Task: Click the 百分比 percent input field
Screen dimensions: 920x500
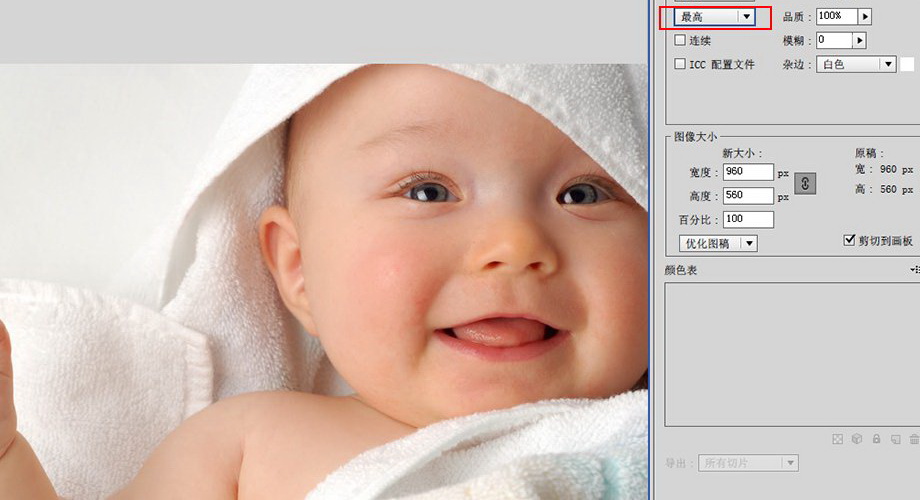Action: [748, 219]
